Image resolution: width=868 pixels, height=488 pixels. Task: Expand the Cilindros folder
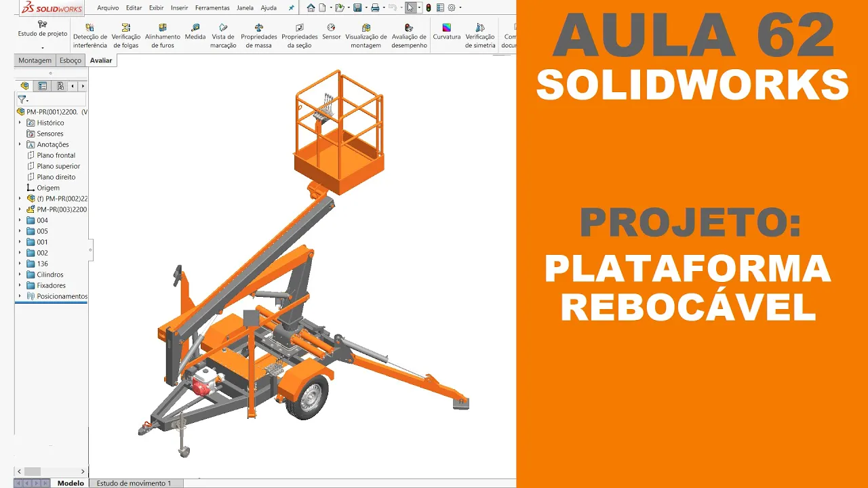tap(20, 274)
